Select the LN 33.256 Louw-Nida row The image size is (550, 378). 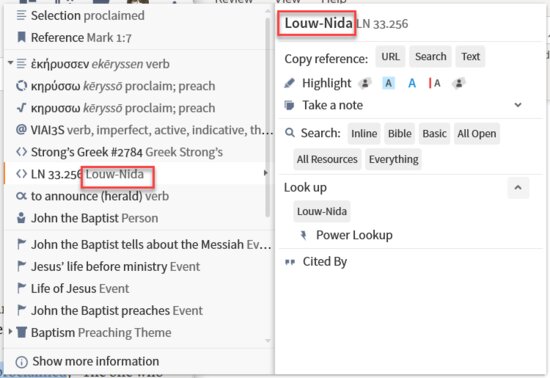tap(139, 174)
